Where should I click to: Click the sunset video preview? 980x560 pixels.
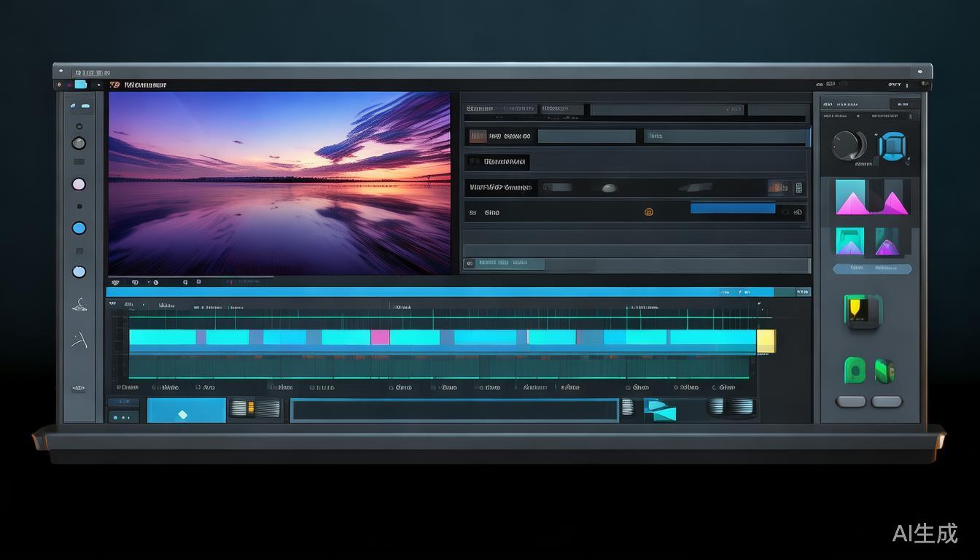coord(279,182)
